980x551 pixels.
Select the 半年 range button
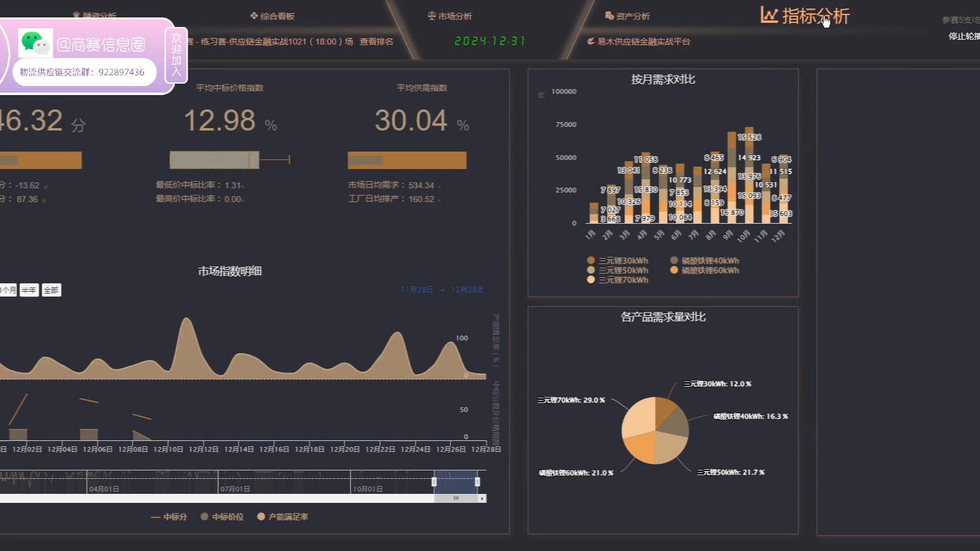(x=29, y=290)
